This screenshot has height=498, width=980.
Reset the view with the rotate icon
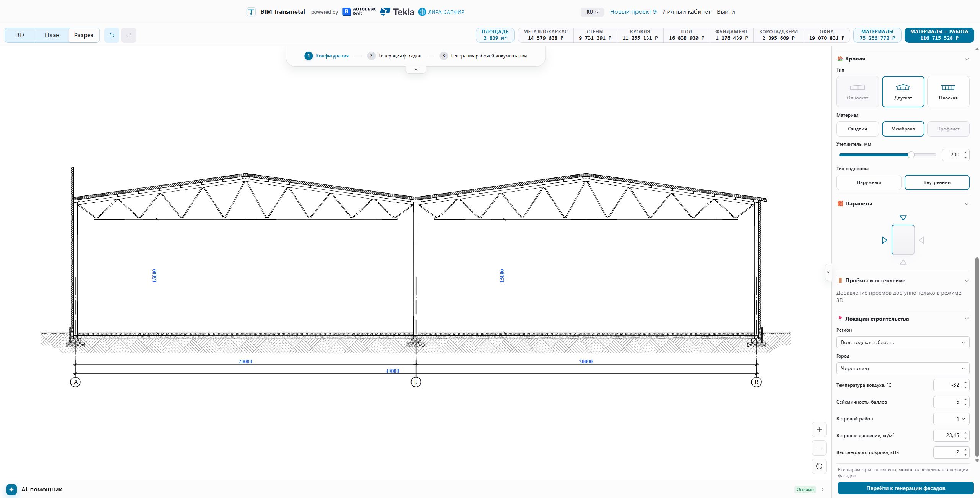click(819, 466)
